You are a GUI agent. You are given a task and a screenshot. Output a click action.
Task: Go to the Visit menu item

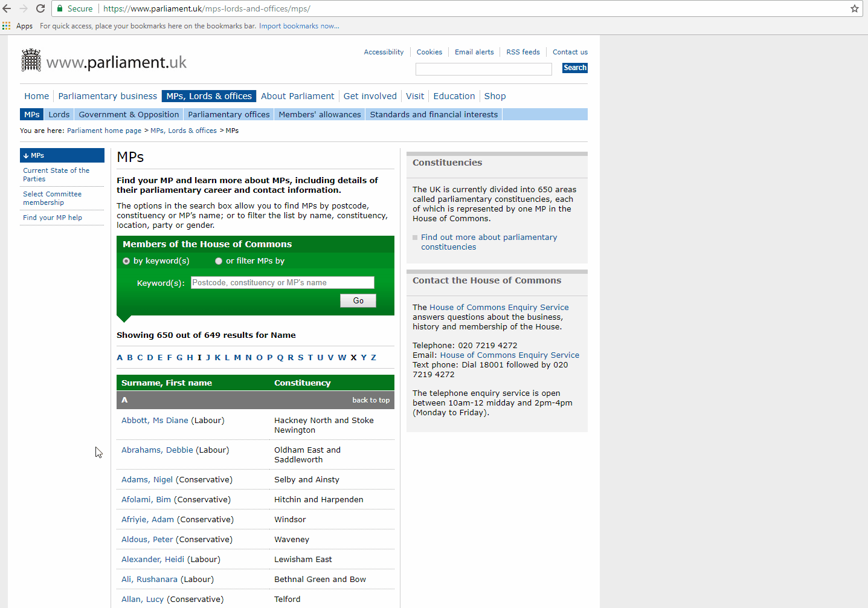(x=415, y=96)
